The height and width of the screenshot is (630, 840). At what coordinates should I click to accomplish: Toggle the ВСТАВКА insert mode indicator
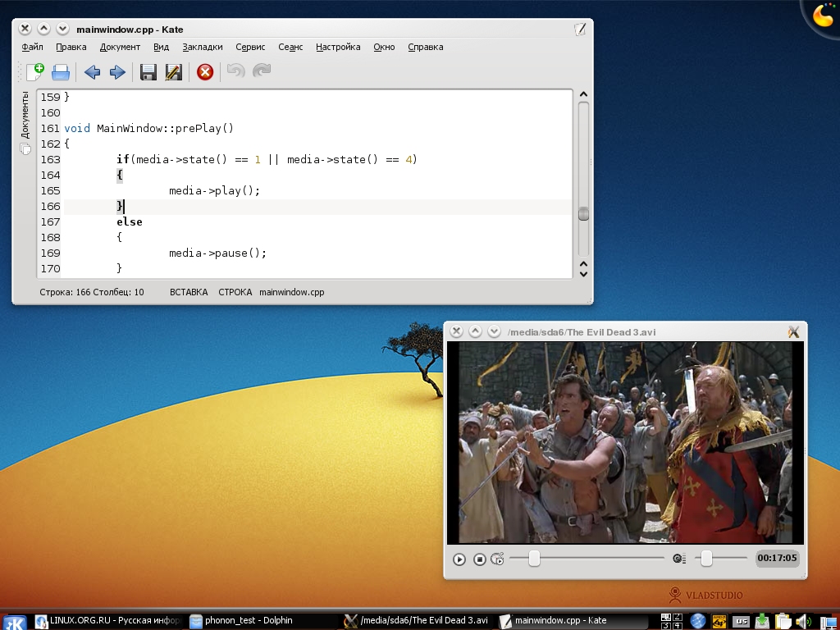[x=189, y=293]
